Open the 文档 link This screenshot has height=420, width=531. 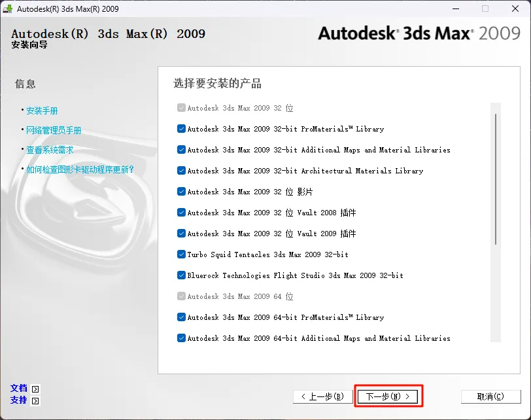[18, 388]
